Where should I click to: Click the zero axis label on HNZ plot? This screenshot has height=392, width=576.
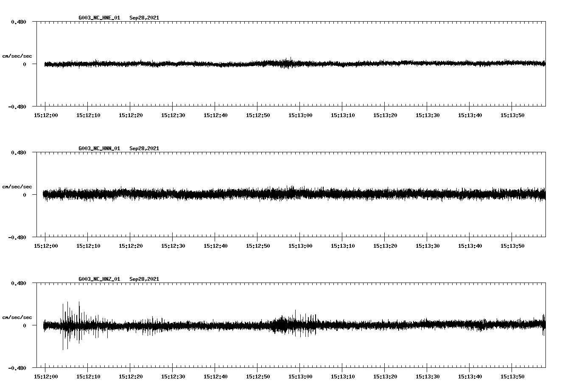coord(25,326)
